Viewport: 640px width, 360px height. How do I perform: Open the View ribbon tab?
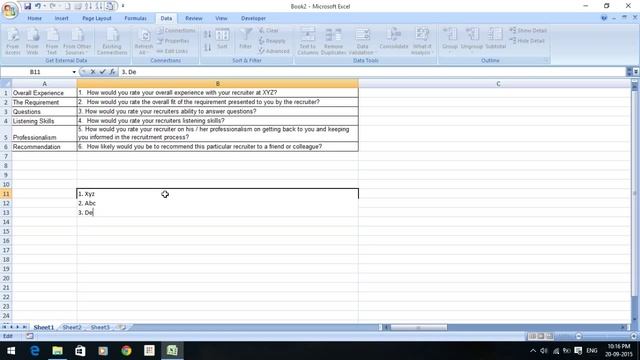[x=221, y=18]
